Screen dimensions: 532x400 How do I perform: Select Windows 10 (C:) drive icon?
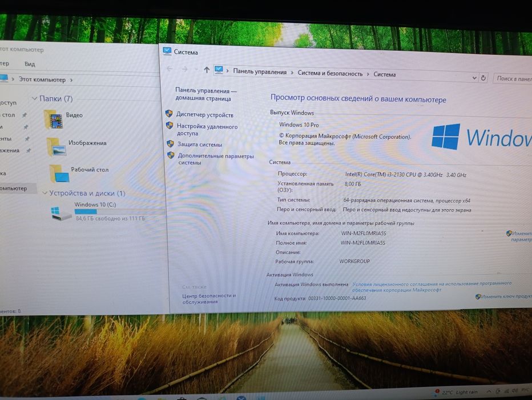pyautogui.click(x=62, y=214)
